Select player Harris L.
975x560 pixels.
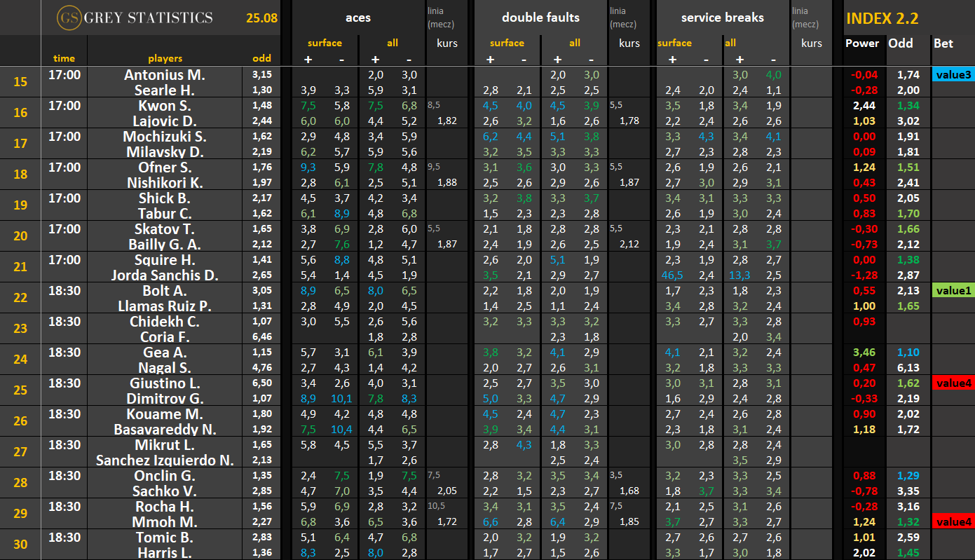pyautogui.click(x=165, y=552)
